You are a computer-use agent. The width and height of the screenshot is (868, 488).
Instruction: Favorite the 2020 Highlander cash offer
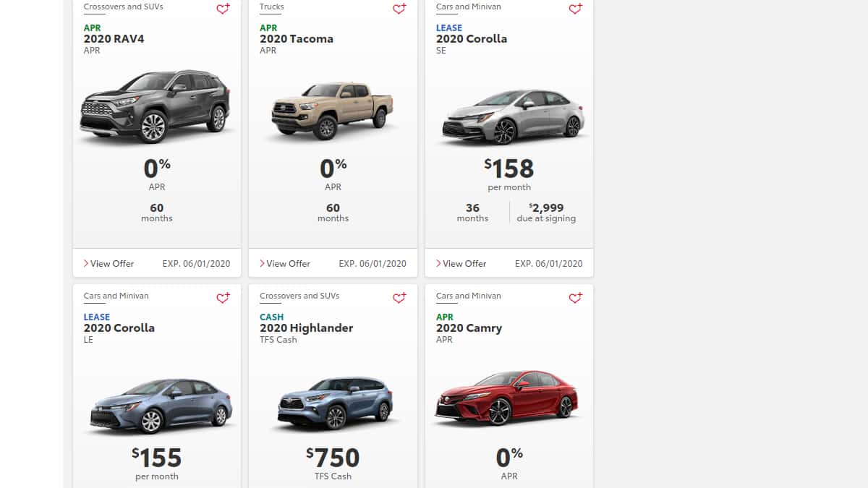point(399,298)
